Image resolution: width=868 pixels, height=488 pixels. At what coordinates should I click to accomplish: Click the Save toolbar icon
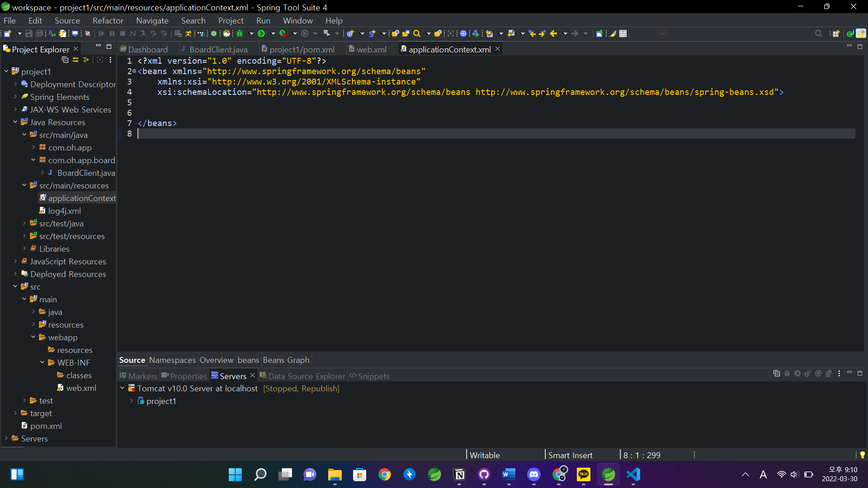coord(29,33)
